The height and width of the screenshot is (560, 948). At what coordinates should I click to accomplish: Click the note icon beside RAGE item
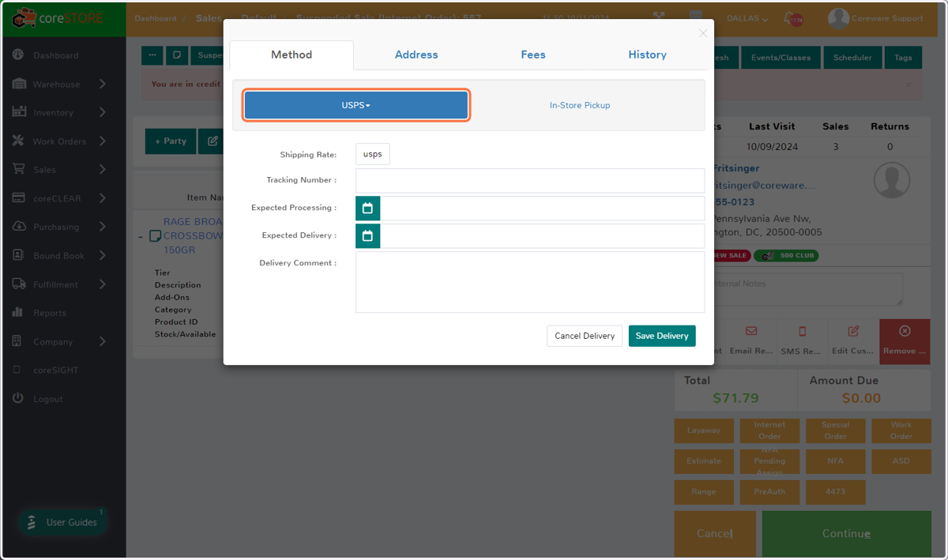[156, 236]
